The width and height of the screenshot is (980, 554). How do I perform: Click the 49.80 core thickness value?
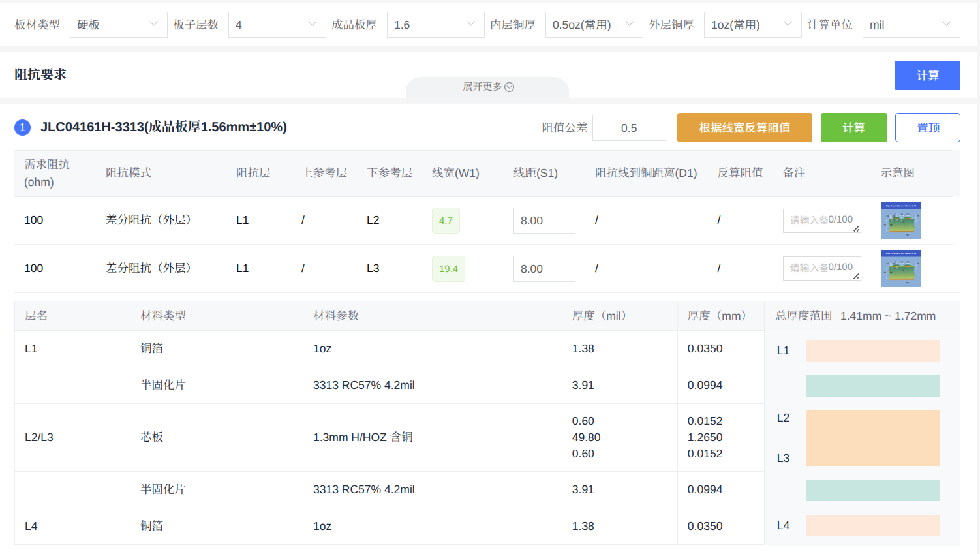586,437
